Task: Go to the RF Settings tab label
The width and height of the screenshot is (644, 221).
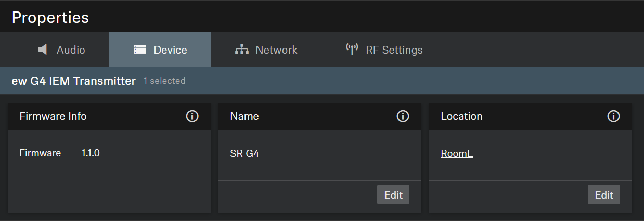Action: (394, 50)
